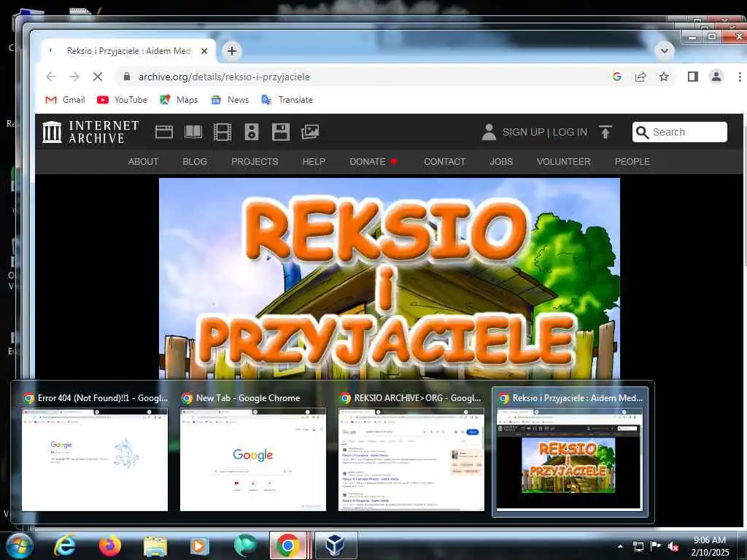
Task: Open the Translate bookmark
Action: coord(287,100)
